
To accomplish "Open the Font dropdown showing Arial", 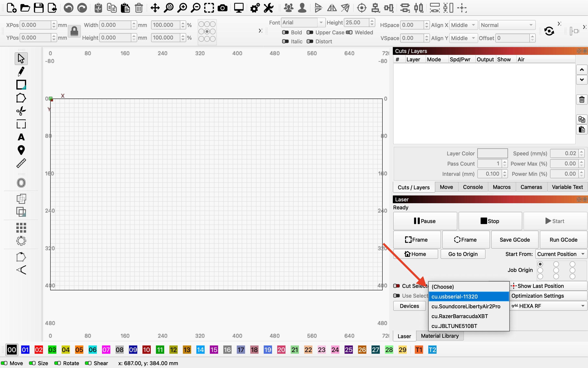I will (x=303, y=23).
